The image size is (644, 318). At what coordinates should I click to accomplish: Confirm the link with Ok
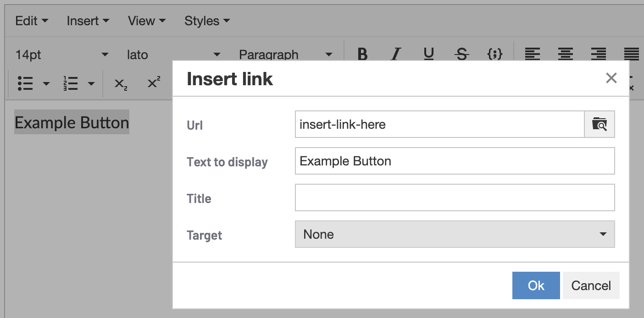[x=536, y=285]
